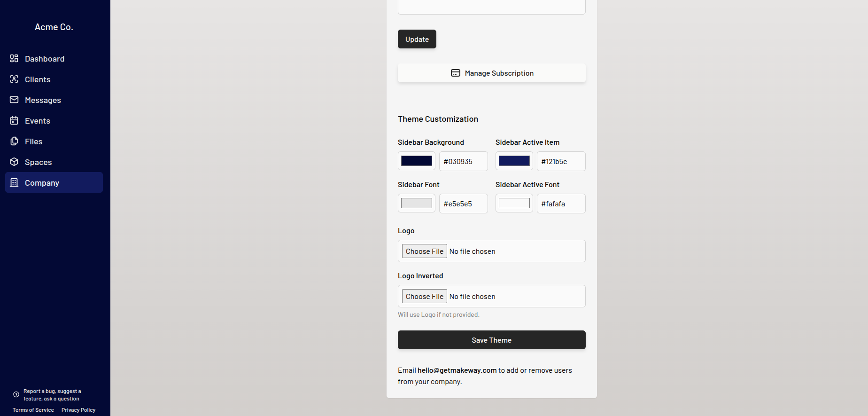The height and width of the screenshot is (416, 868).
Task: Open the Sidebar Font color swatch
Action: pyautogui.click(x=417, y=203)
